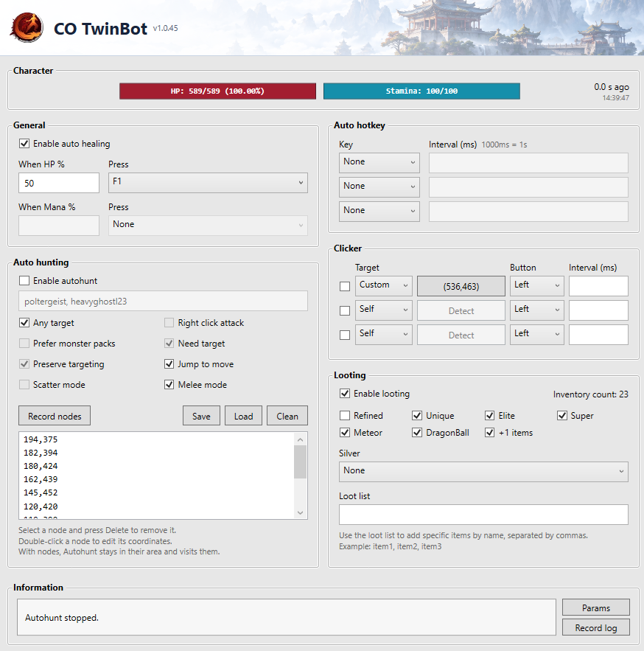This screenshot has height=651, width=644.
Task: Toggle Right click attack checkbox
Action: 169,323
